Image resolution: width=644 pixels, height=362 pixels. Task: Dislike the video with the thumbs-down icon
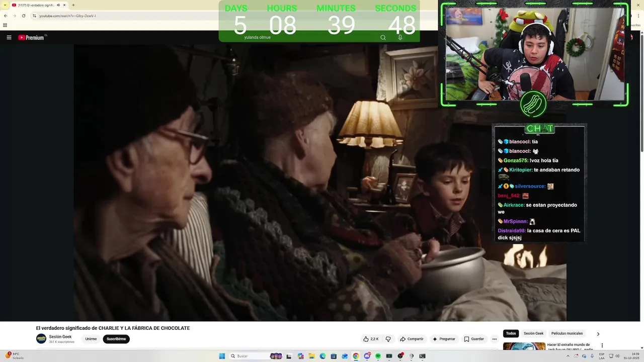pyautogui.click(x=388, y=339)
